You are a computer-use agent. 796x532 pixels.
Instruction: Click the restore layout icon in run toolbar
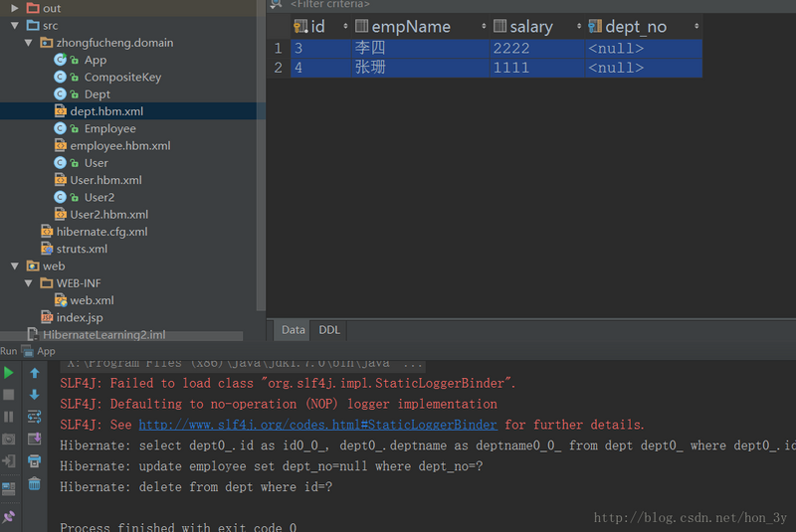point(9,488)
